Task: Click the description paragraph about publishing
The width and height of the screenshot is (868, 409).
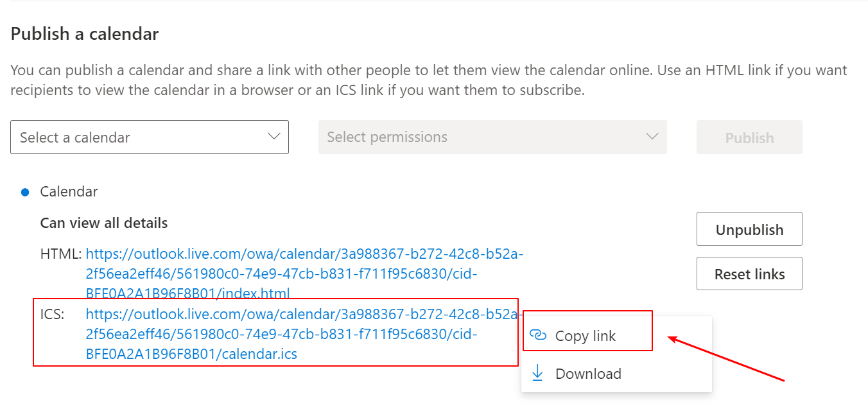Action: [x=429, y=80]
